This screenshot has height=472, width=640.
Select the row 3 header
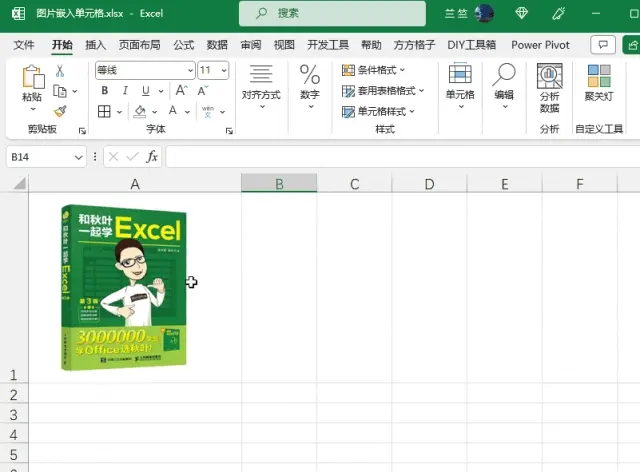14,414
